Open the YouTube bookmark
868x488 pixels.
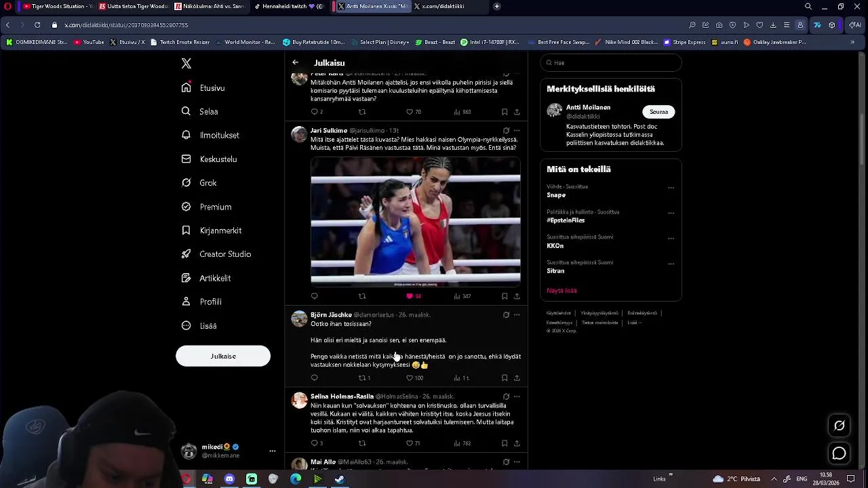click(x=89, y=42)
